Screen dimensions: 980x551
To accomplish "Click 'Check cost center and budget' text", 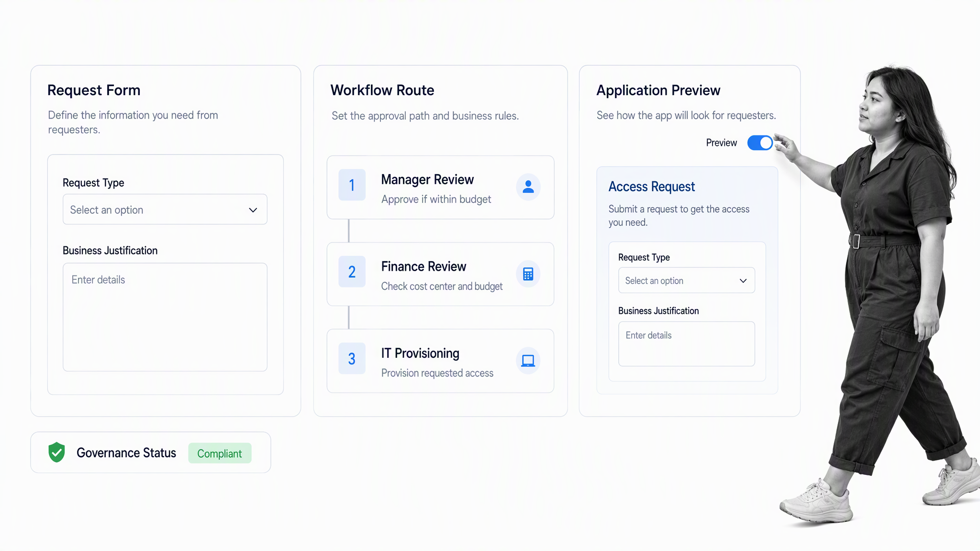I will tap(442, 287).
